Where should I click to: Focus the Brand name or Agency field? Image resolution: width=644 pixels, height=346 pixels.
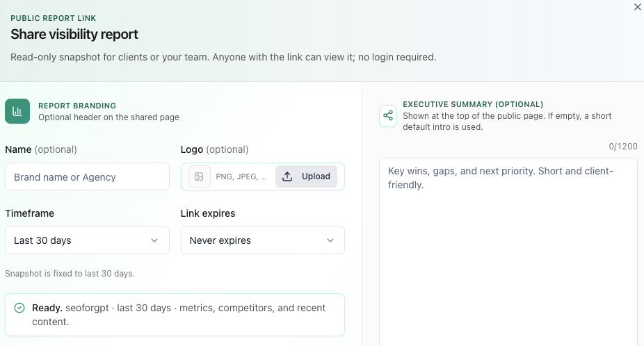point(87,176)
